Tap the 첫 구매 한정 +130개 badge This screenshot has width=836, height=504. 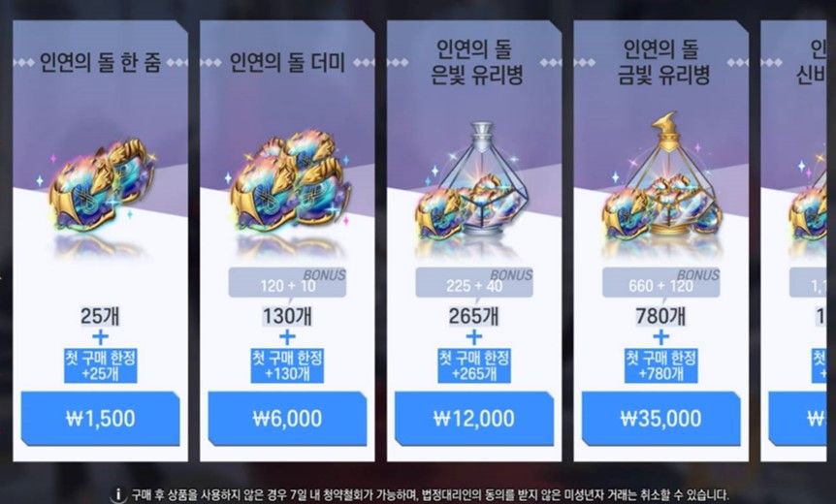click(287, 365)
